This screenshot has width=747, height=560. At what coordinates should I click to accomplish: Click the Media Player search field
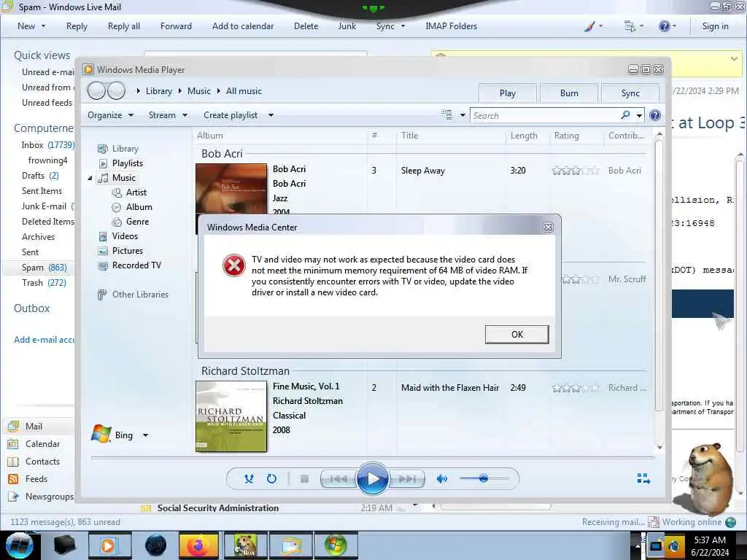pos(543,115)
